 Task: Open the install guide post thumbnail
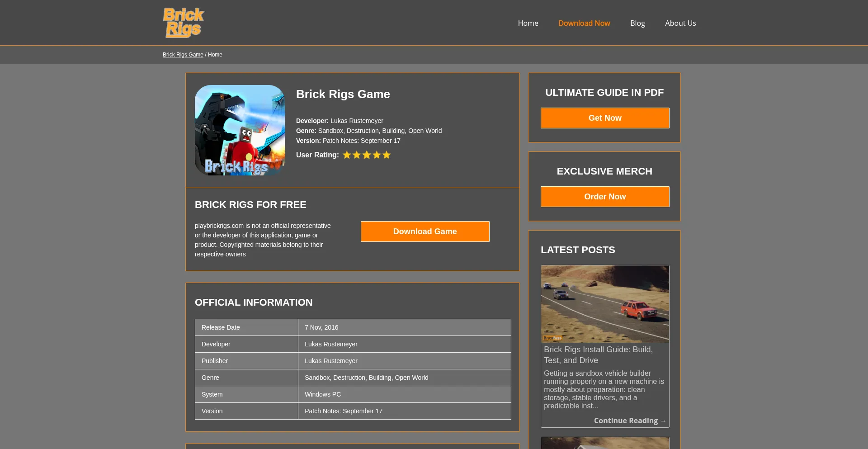(x=605, y=304)
